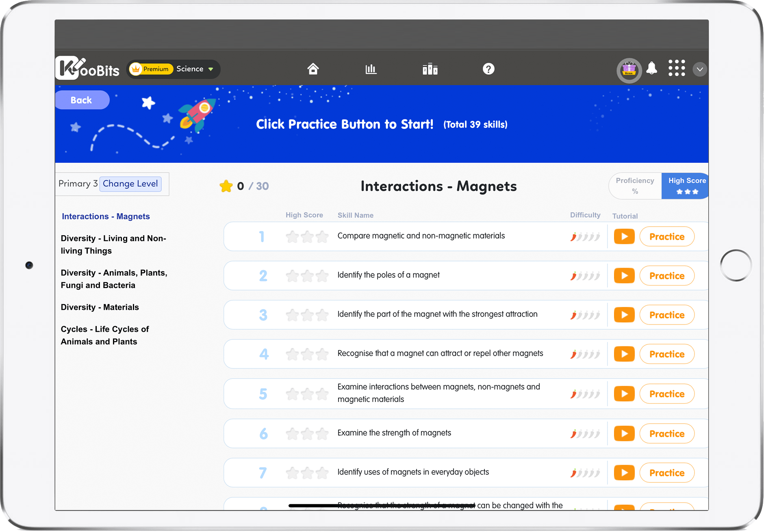Select Diversity - Living and Non-living Things topic
The height and width of the screenshot is (532, 764).
[113, 244]
